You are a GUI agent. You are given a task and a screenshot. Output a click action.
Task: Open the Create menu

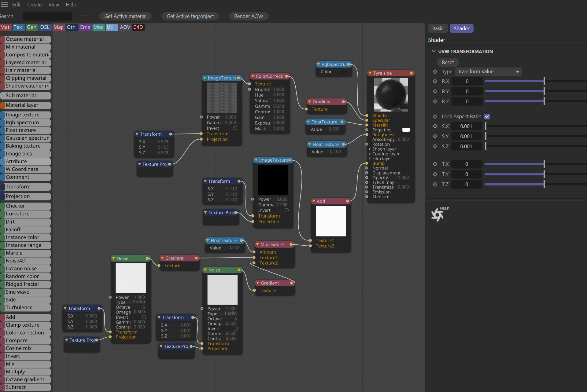coord(34,5)
